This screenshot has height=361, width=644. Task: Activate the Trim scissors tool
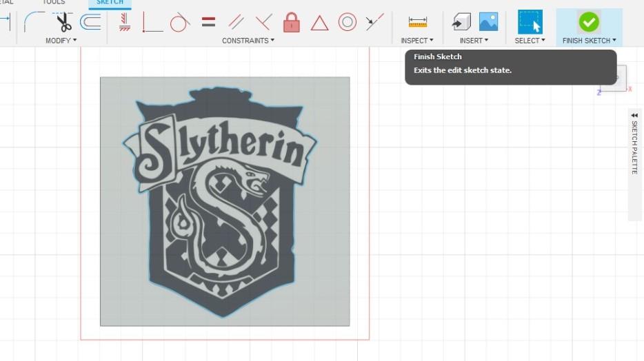(x=63, y=22)
